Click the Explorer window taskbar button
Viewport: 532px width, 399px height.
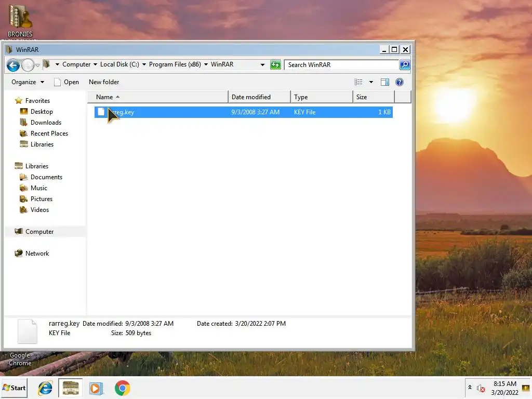point(70,388)
